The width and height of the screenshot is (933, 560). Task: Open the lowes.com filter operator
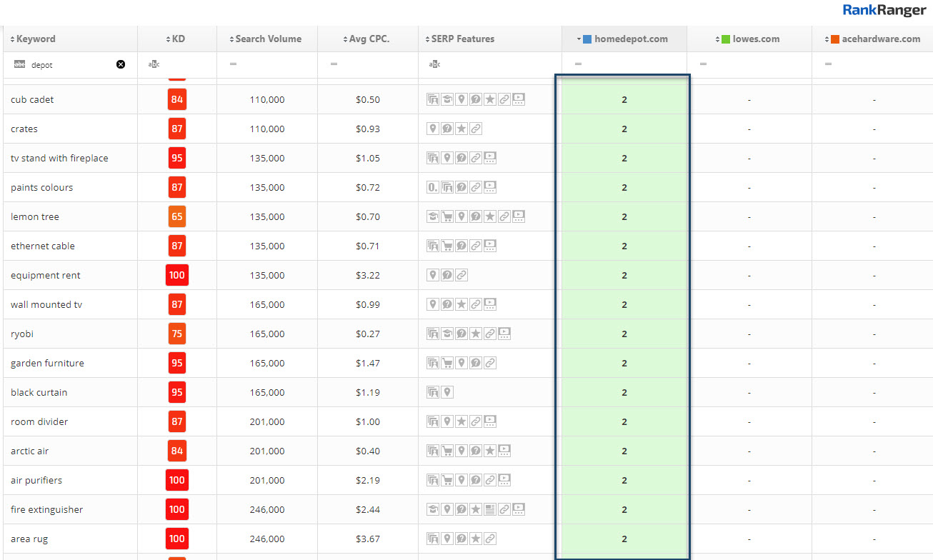click(703, 64)
